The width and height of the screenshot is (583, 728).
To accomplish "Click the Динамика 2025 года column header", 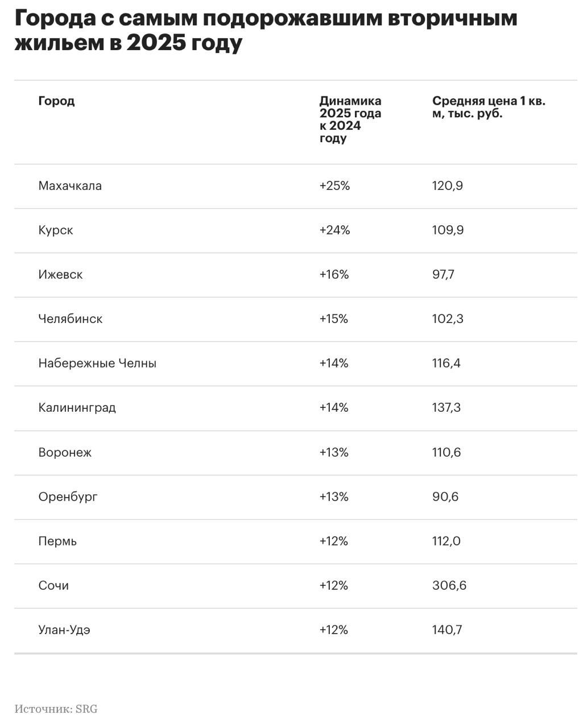I will 350,119.
